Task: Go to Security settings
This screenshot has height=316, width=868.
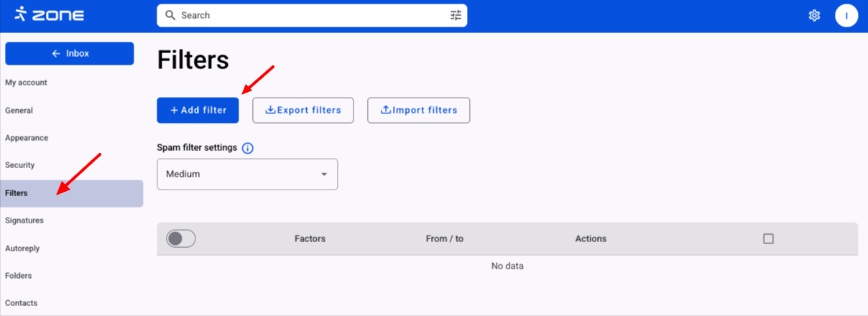Action: point(19,165)
